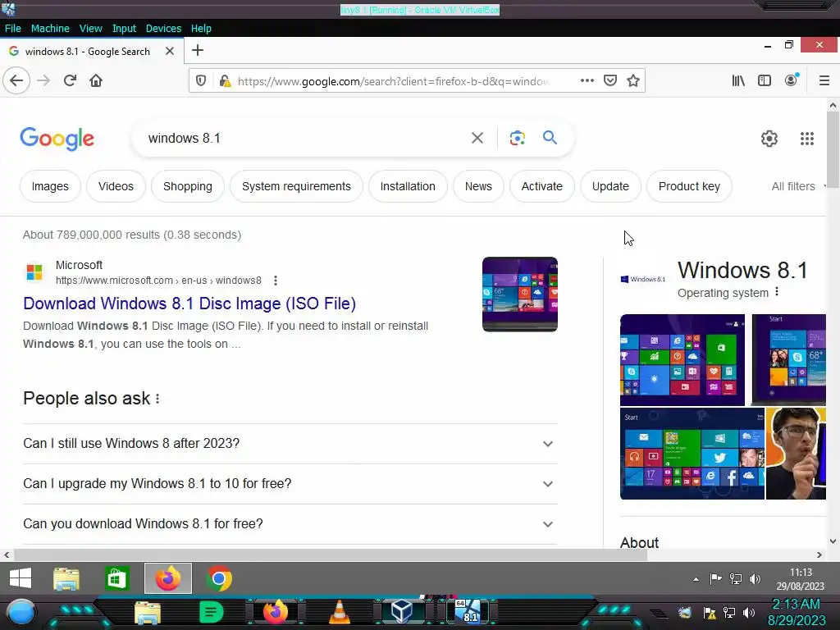Open the Firefox account icon
The height and width of the screenshot is (630, 840).
[792, 80]
